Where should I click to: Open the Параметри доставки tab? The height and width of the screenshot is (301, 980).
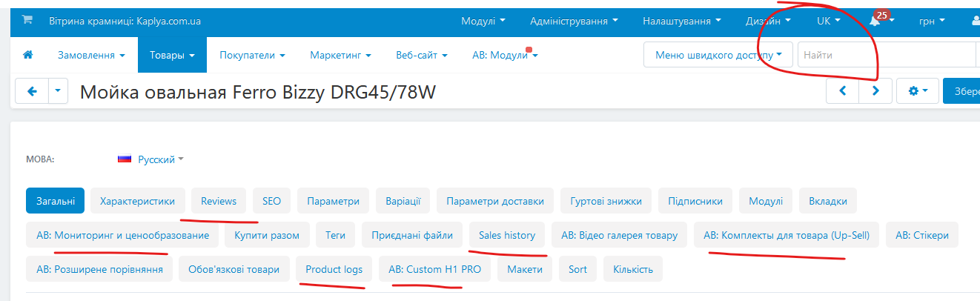tap(495, 201)
